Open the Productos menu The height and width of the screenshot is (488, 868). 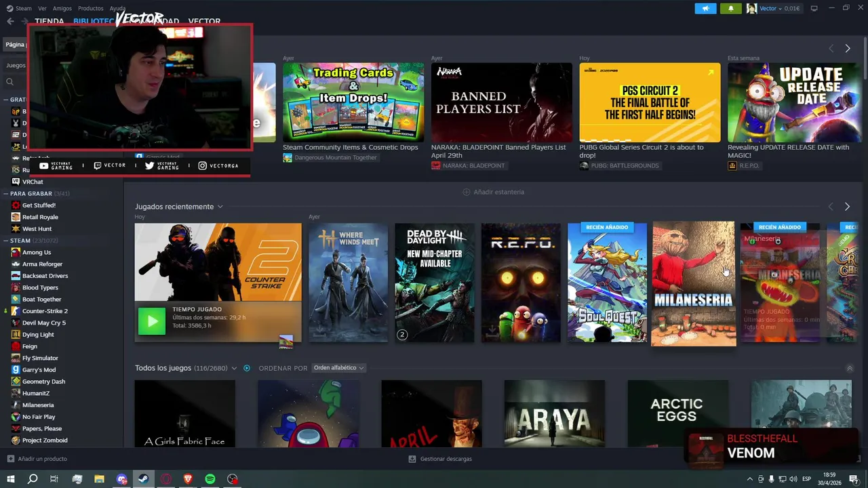[x=90, y=8]
